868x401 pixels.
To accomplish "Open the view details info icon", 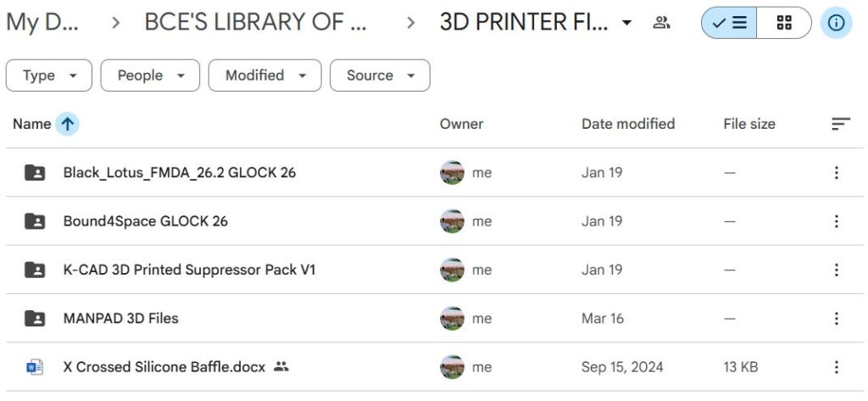I will [836, 23].
